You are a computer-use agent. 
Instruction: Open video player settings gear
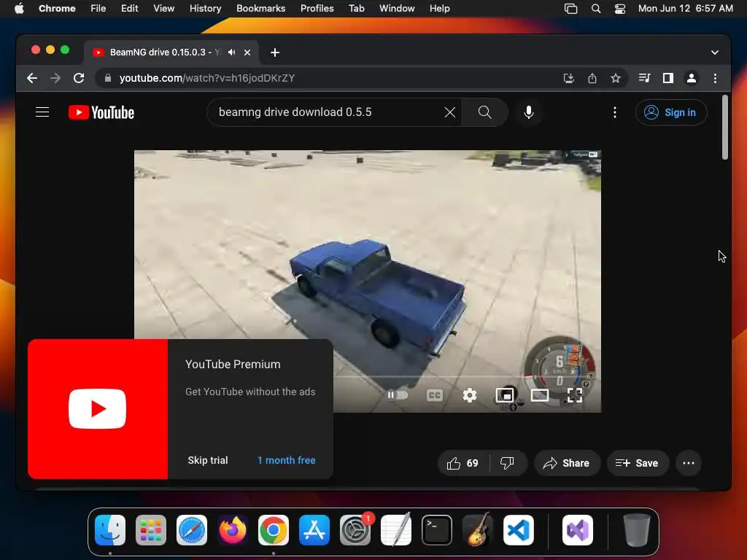point(470,394)
